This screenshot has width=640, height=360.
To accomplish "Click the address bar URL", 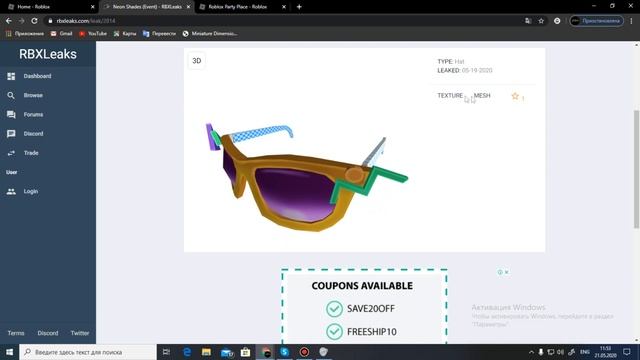I will [86, 21].
